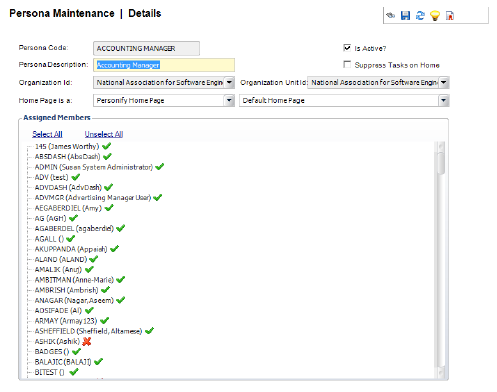Click the yellow light bulb icon

point(435,16)
